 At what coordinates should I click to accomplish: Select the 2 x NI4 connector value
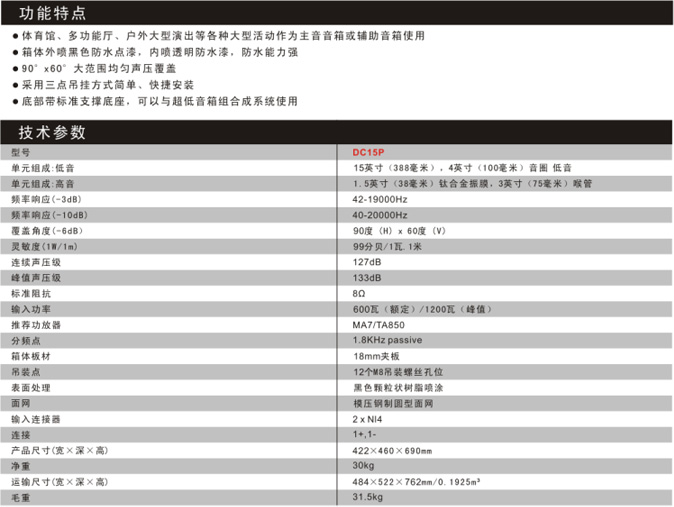point(370,418)
